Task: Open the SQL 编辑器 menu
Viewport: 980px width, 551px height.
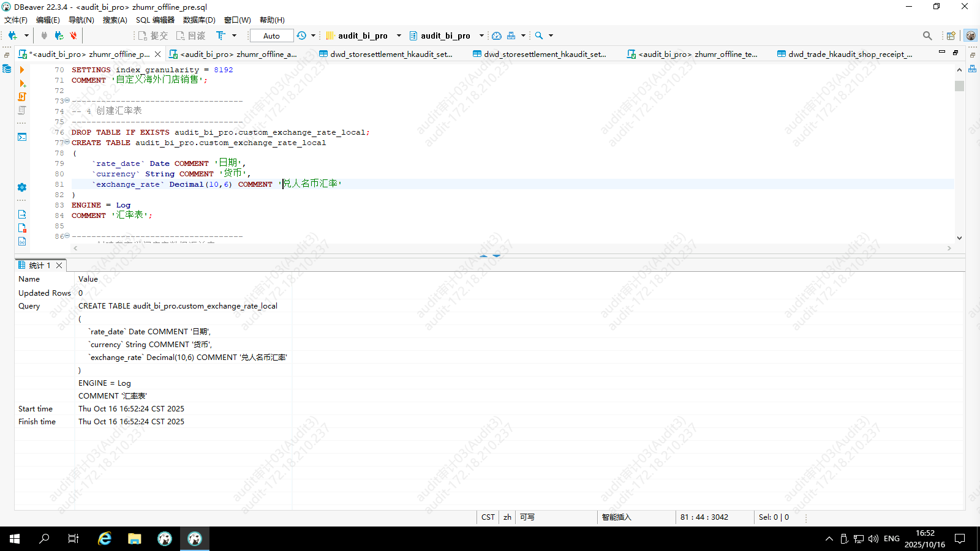Action: (x=155, y=20)
